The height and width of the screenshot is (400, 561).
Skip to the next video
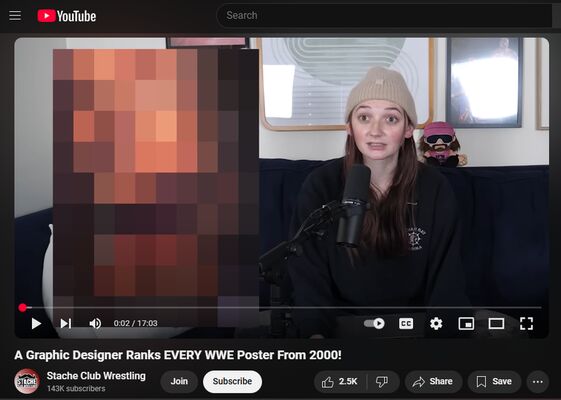65,323
